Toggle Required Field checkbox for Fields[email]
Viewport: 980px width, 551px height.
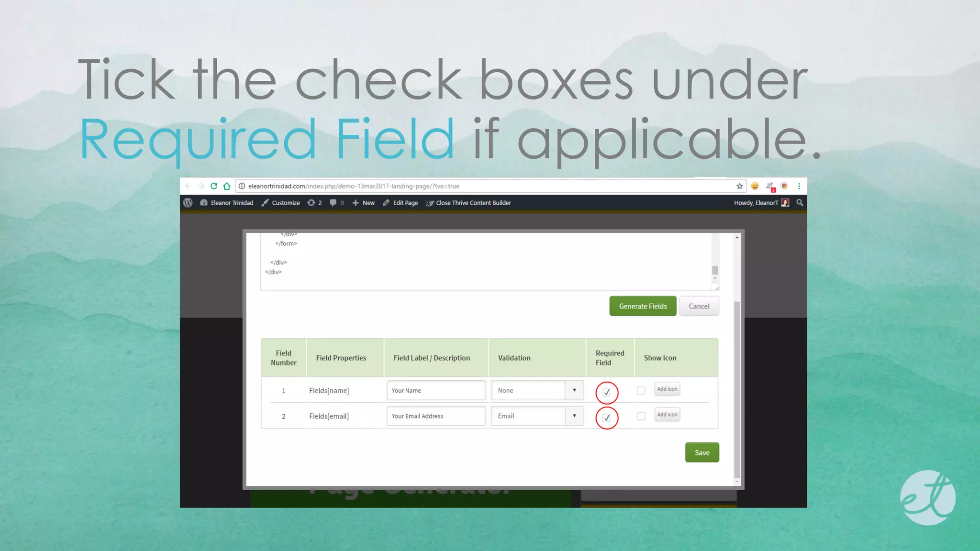[x=607, y=418]
